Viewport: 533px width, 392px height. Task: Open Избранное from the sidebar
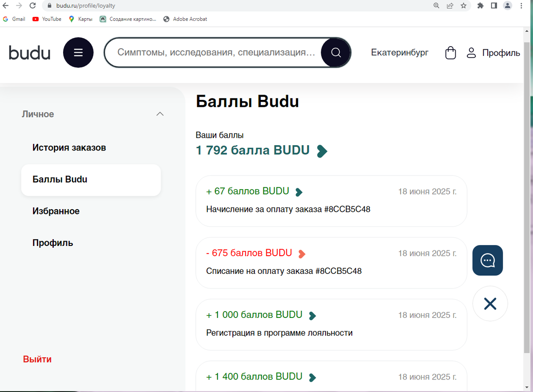(56, 211)
